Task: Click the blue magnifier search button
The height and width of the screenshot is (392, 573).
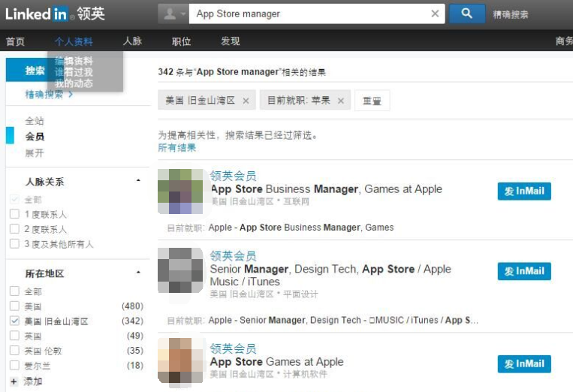Action: pyautogui.click(x=466, y=14)
